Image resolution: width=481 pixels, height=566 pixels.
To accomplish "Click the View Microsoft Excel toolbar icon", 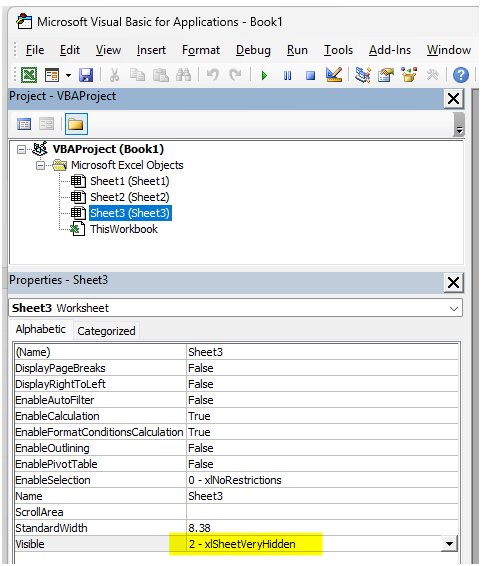I will click(29, 75).
